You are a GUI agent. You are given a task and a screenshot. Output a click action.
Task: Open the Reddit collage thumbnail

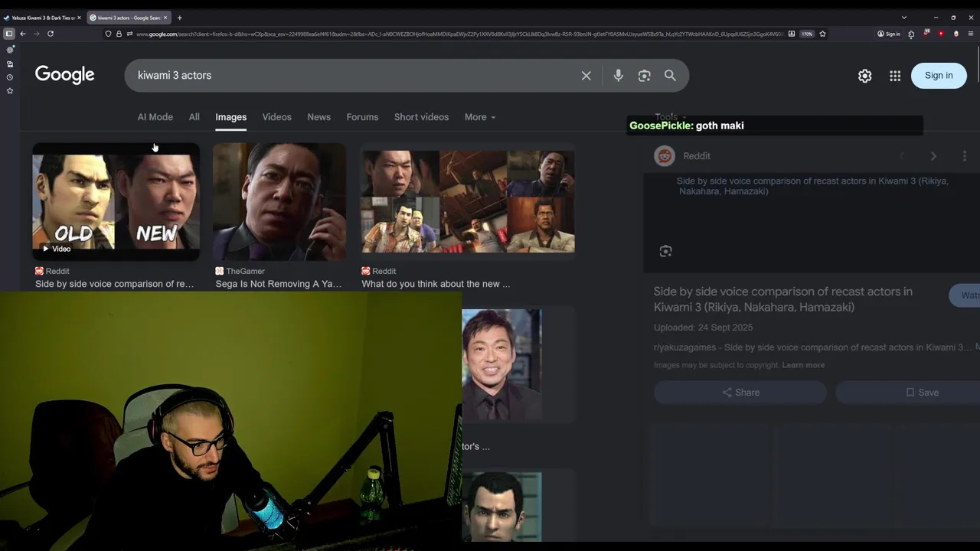(x=468, y=201)
